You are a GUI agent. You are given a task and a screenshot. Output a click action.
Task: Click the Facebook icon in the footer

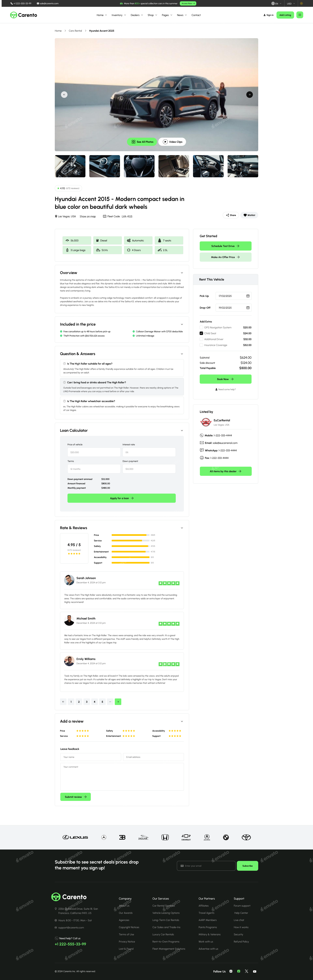click(x=239, y=971)
